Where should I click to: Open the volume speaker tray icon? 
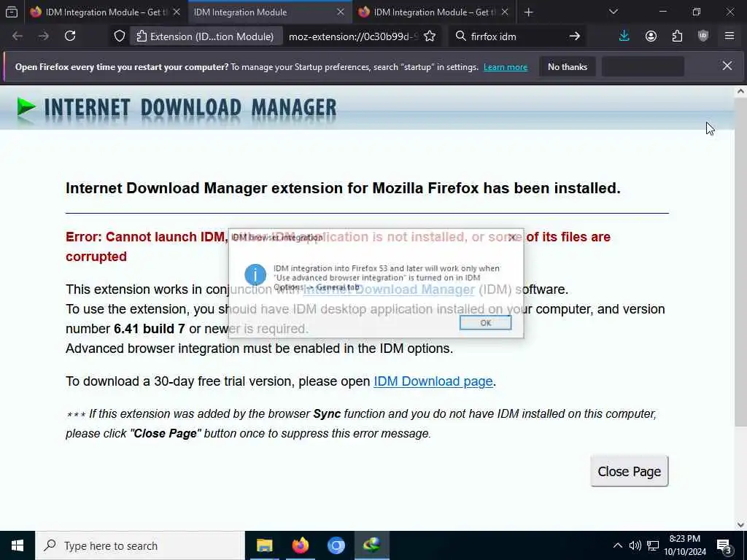pyautogui.click(x=635, y=545)
